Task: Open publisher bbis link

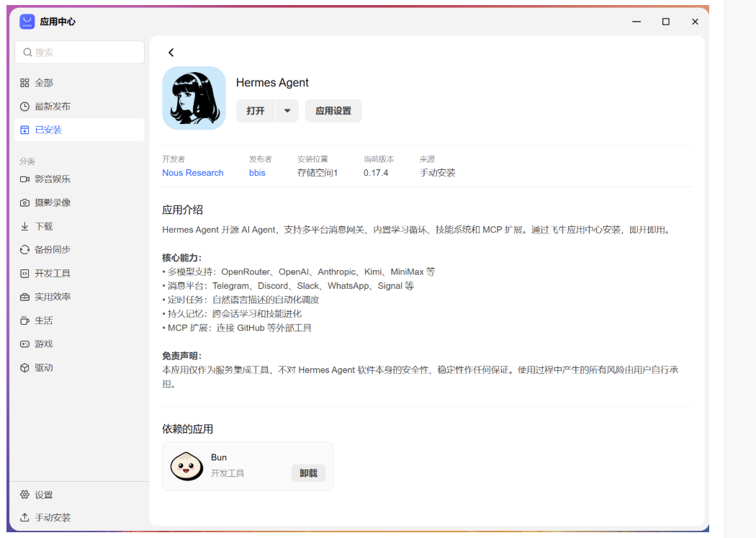Action: point(257,173)
